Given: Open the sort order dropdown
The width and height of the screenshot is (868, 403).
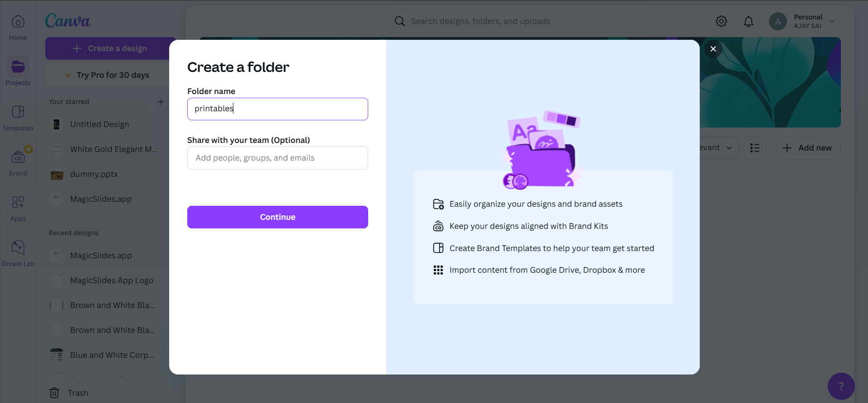Looking at the screenshot, I should tap(718, 148).
